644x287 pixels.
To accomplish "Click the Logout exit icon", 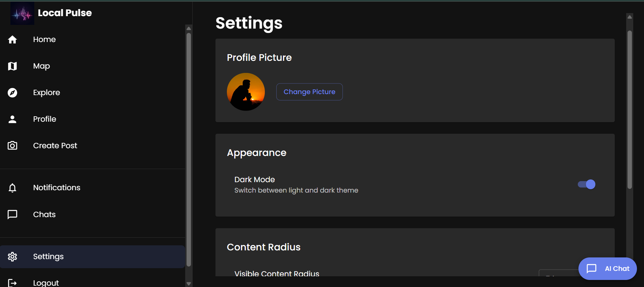I will pos(12,283).
